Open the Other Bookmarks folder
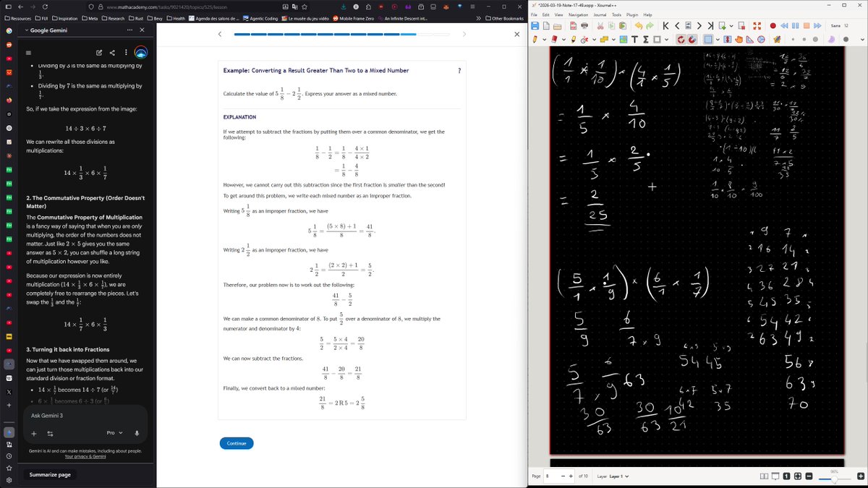The width and height of the screenshot is (868, 488). (x=504, y=18)
